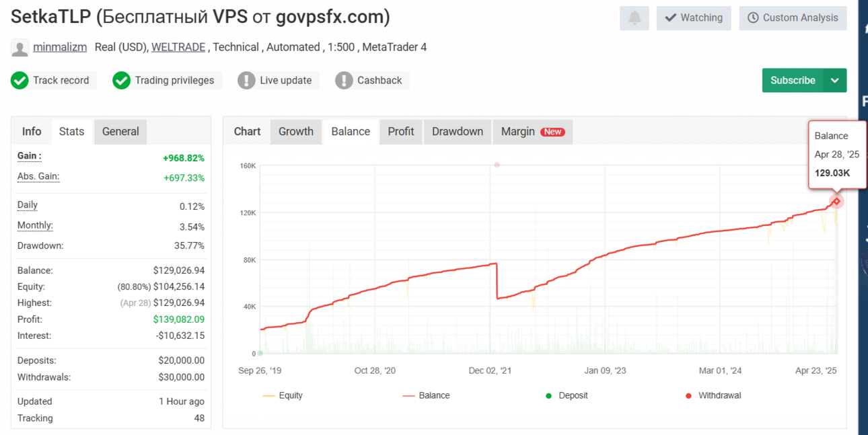Click the user avatar icon beside minmalizm
The image size is (868, 435).
point(20,48)
